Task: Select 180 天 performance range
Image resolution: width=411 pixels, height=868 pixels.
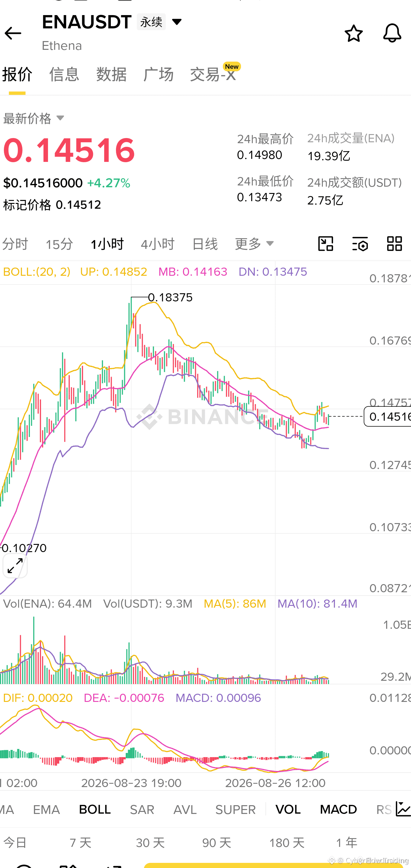Action: tap(287, 843)
